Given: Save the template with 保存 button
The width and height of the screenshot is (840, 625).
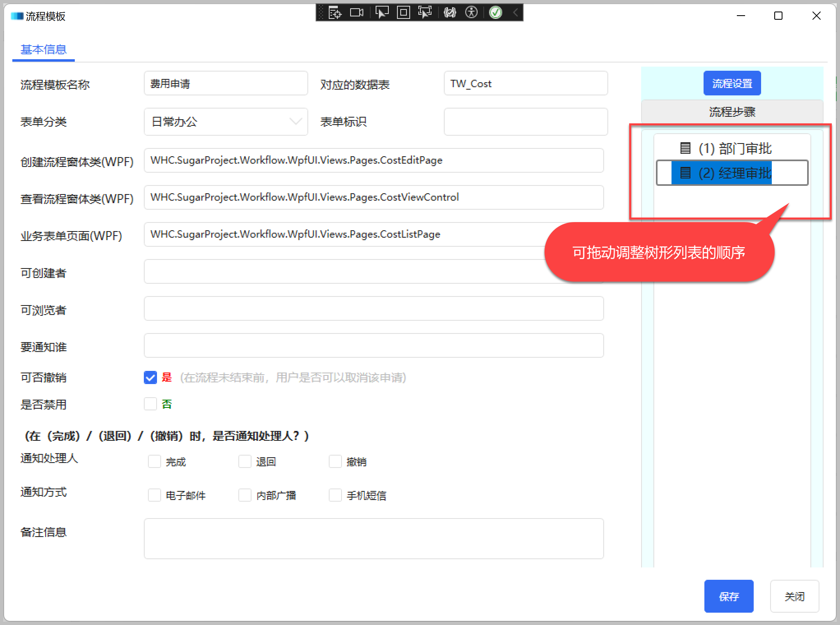Looking at the screenshot, I should 729,596.
